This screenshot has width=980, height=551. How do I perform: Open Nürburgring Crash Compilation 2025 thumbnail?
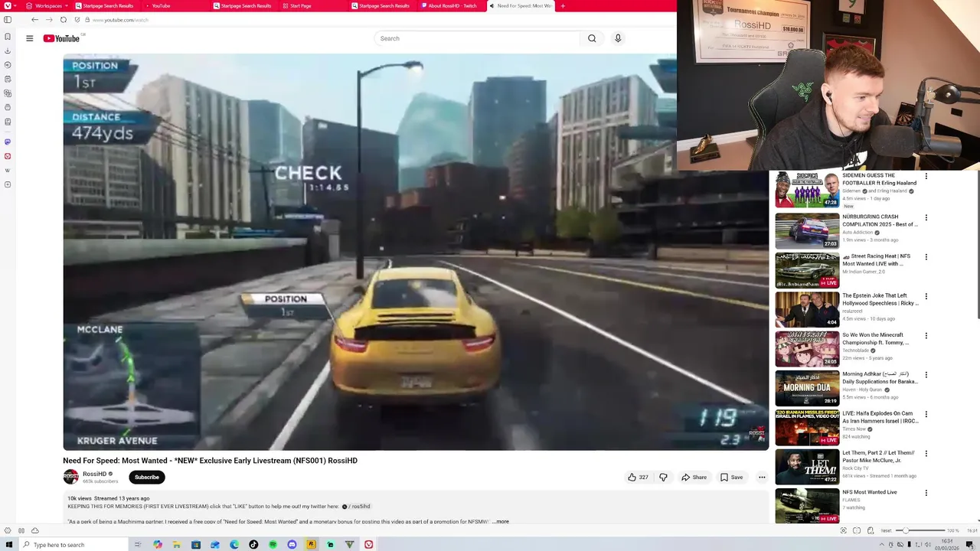click(x=807, y=230)
